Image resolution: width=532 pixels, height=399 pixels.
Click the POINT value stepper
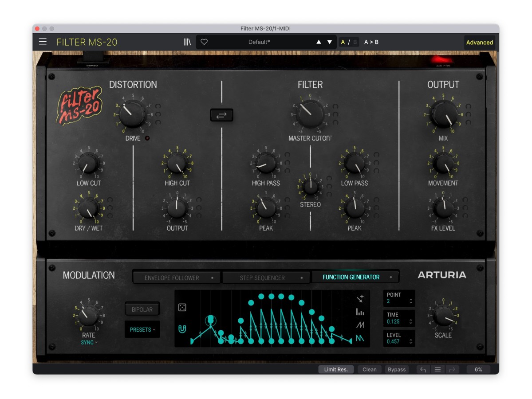(x=411, y=301)
